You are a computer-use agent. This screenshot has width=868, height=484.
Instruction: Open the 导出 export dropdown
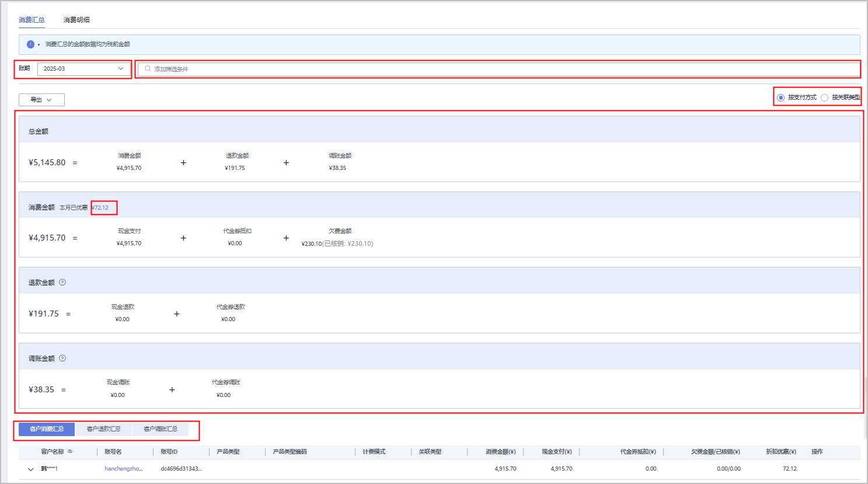pyautogui.click(x=41, y=100)
